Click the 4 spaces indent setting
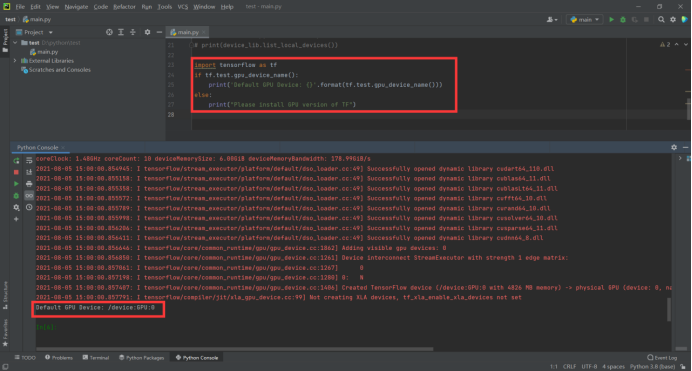The height and width of the screenshot is (371, 692). point(613,367)
